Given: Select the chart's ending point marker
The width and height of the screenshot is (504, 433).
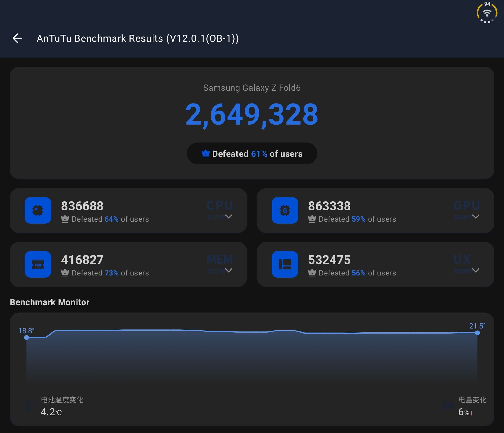Looking at the screenshot, I should [478, 333].
